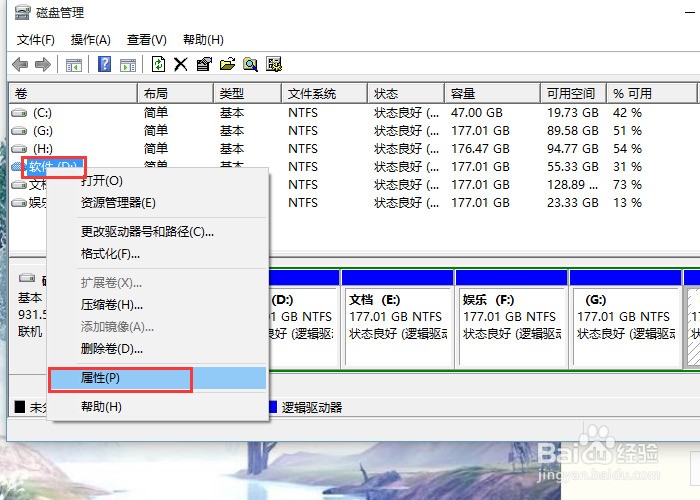Viewport: 700px width, 500px height.
Task: Click the Open folder toolbar icon
Action: point(227,64)
